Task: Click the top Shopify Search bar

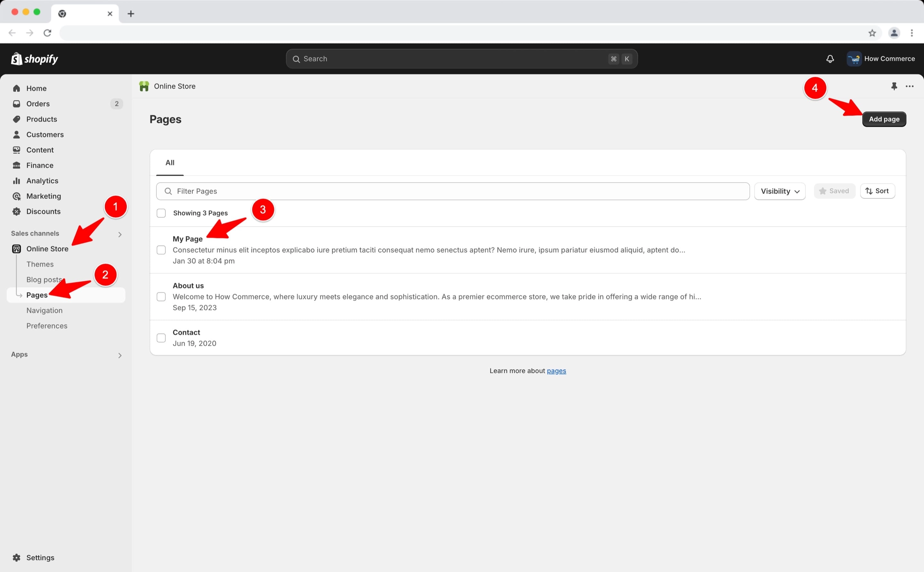Action: (461, 59)
